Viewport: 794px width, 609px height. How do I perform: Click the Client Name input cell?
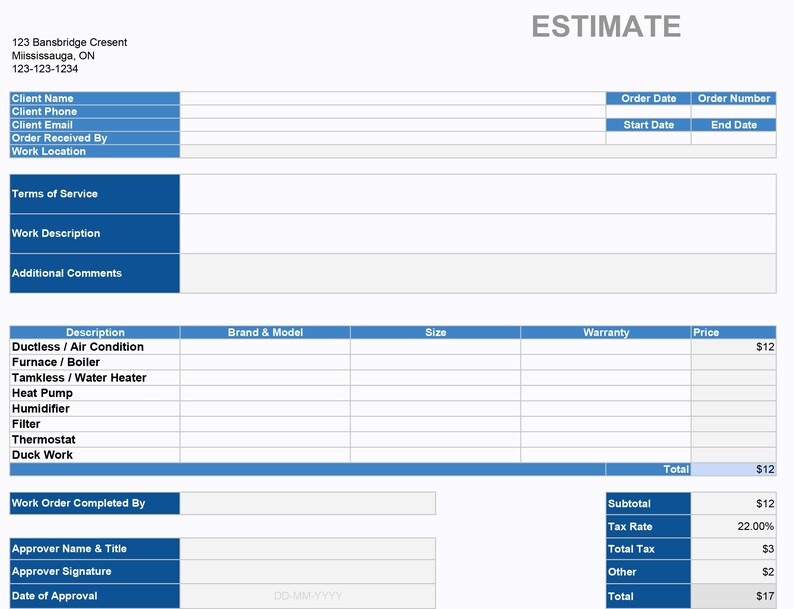click(392, 98)
